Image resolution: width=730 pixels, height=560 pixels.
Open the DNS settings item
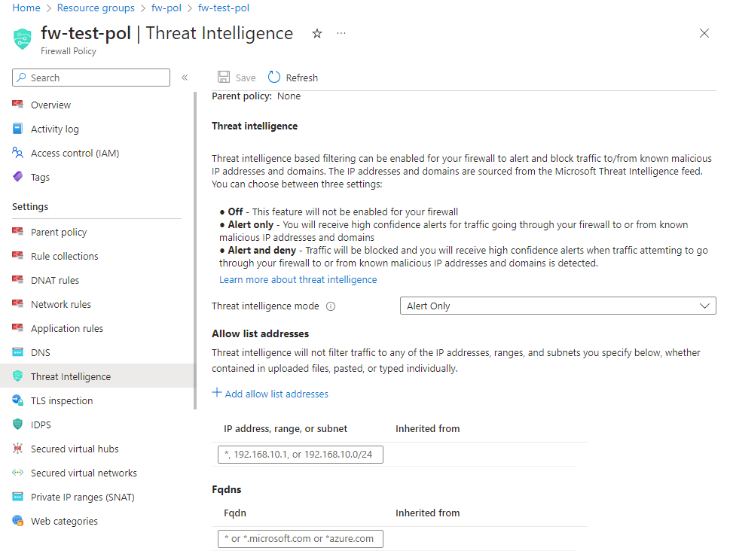pyautogui.click(x=41, y=352)
